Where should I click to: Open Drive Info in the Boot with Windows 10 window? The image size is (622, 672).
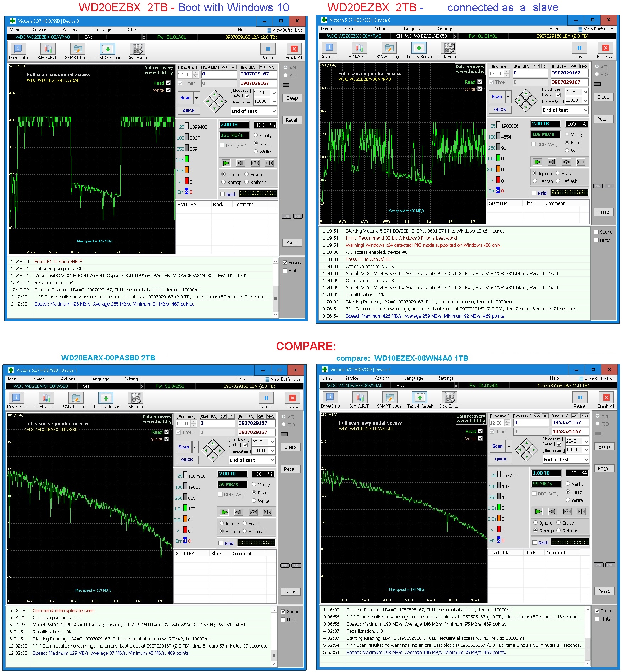(x=18, y=51)
